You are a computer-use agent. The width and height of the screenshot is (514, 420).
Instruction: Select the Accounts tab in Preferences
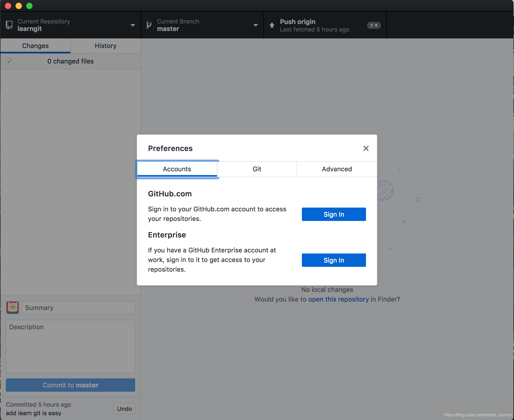(177, 169)
